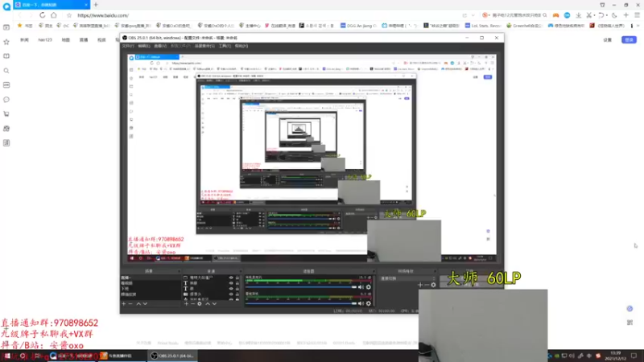644x362 pixels.
Task: Click the taskbar clock
Action: pos(615,356)
